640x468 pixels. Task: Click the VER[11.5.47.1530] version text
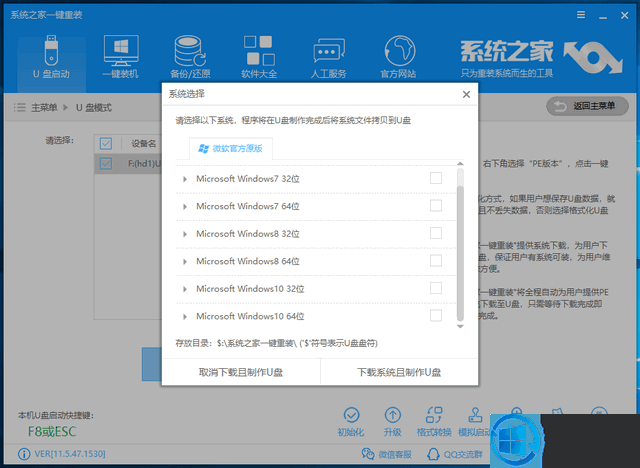70,454
